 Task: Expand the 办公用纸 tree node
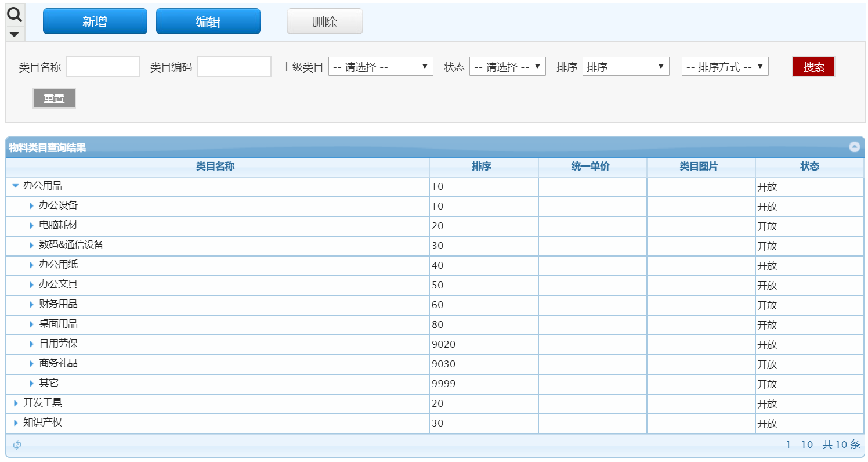tap(31, 265)
